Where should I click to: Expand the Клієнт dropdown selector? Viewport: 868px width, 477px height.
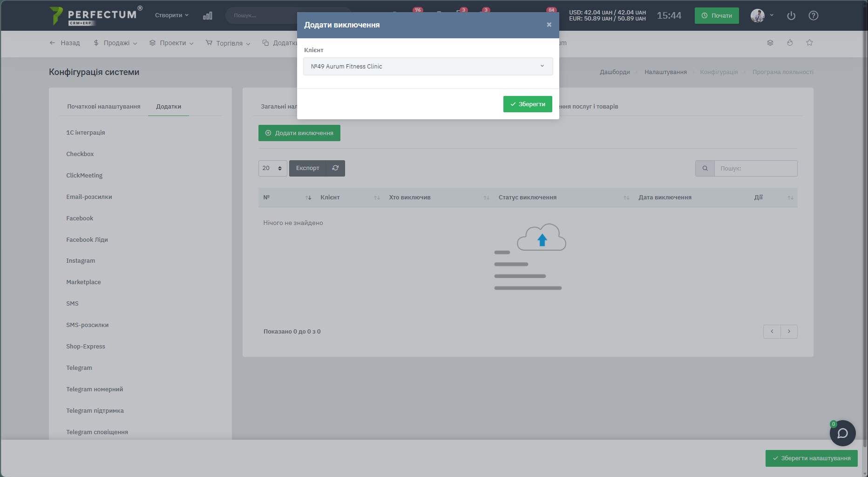pyautogui.click(x=428, y=66)
